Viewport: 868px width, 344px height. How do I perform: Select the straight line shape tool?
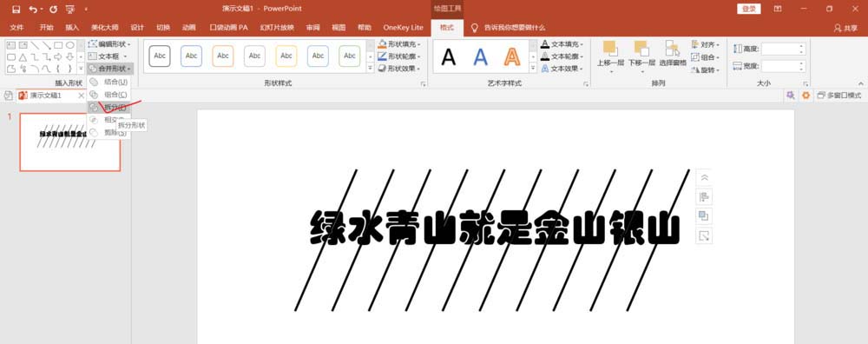(35, 45)
